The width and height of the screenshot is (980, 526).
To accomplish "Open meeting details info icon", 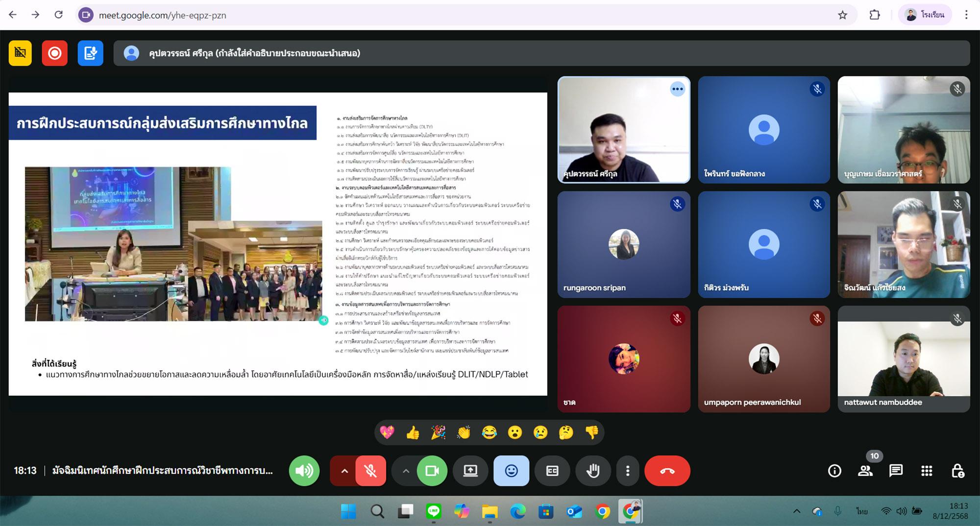I will tap(834, 471).
